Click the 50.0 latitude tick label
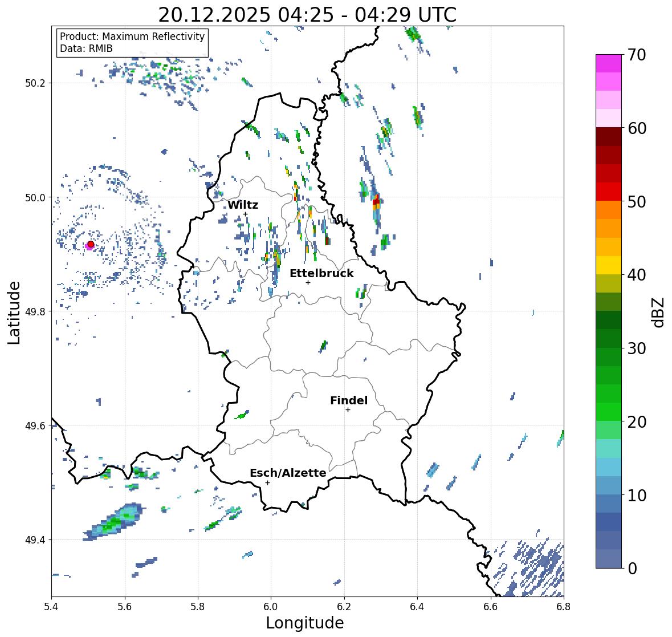Viewport: 672px width, 637px height. click(35, 198)
